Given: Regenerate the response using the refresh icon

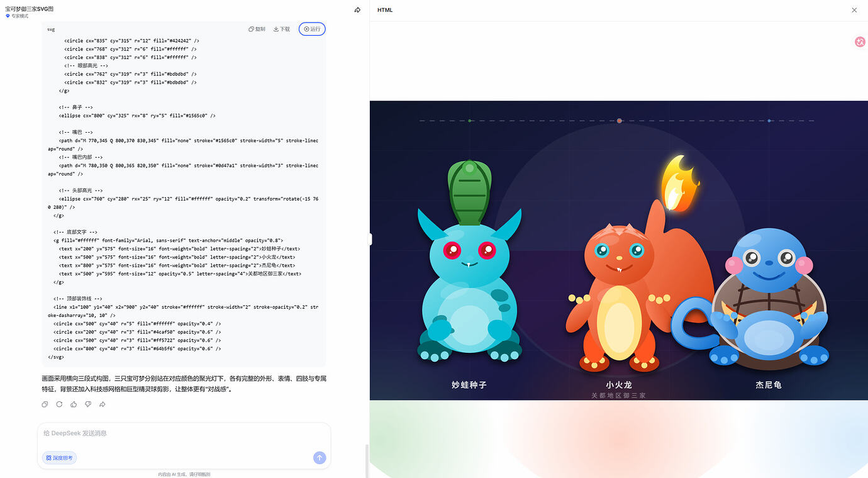Looking at the screenshot, I should click(59, 404).
